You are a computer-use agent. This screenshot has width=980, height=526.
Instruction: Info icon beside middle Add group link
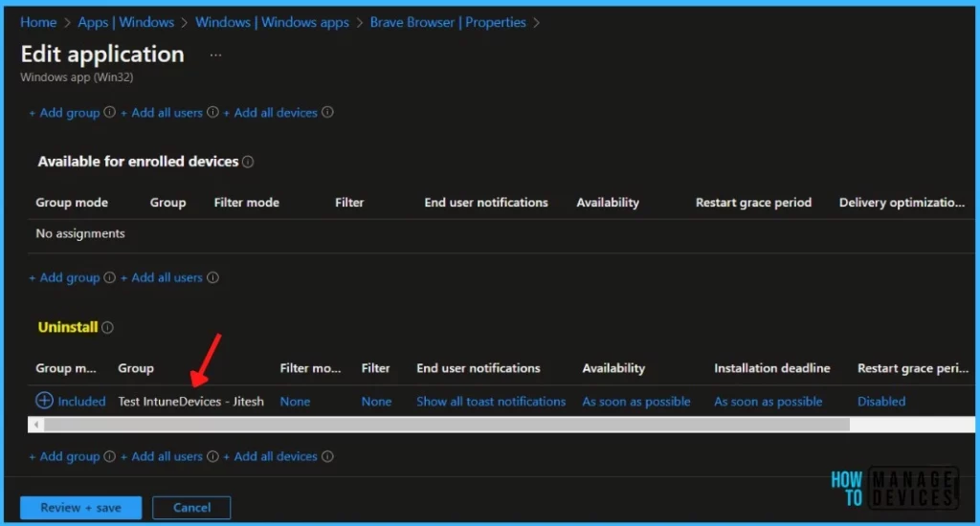click(109, 277)
